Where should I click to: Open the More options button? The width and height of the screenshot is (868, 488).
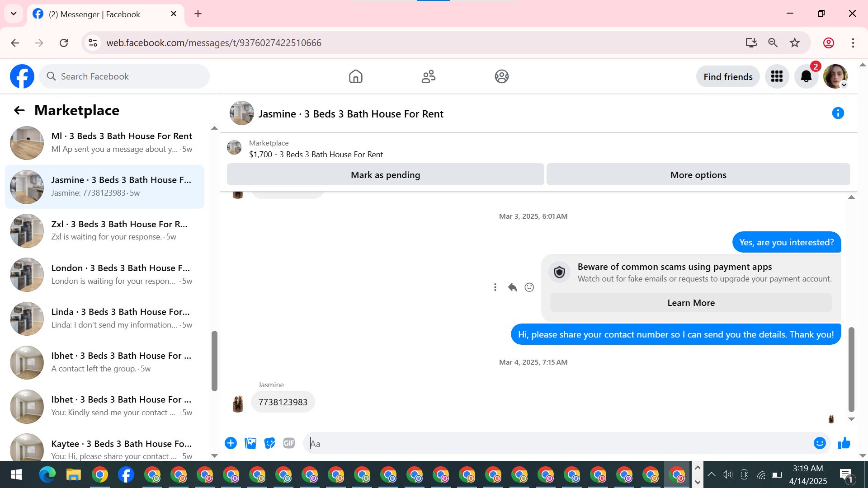click(698, 175)
